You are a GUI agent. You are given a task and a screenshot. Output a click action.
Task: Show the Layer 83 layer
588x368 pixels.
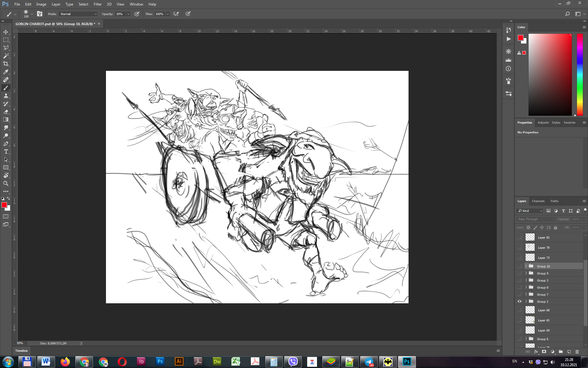(519, 237)
